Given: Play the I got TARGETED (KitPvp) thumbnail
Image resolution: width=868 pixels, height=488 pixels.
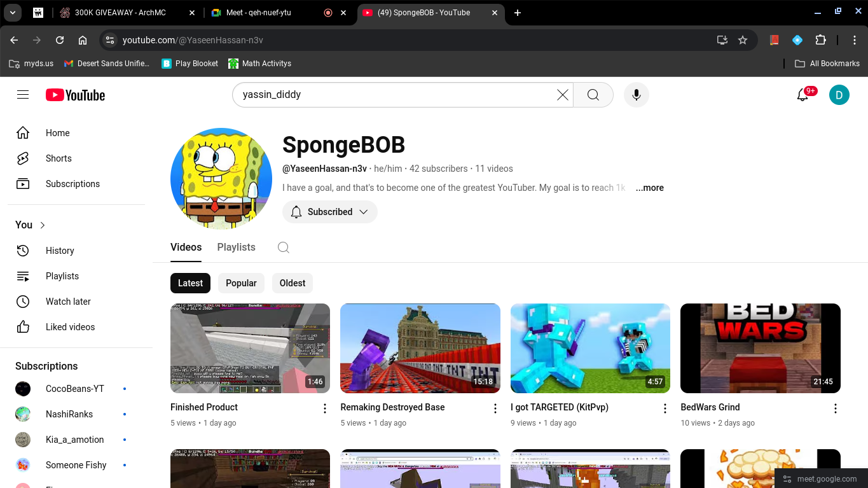Looking at the screenshot, I should (590, 348).
